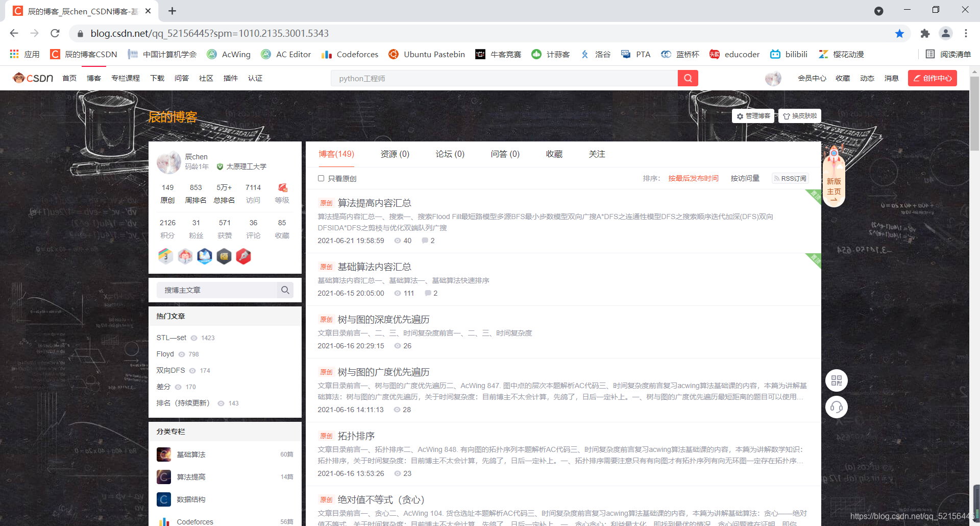Toggle the 只看原创 checkbox
This screenshot has width=980, height=526.
(x=321, y=178)
